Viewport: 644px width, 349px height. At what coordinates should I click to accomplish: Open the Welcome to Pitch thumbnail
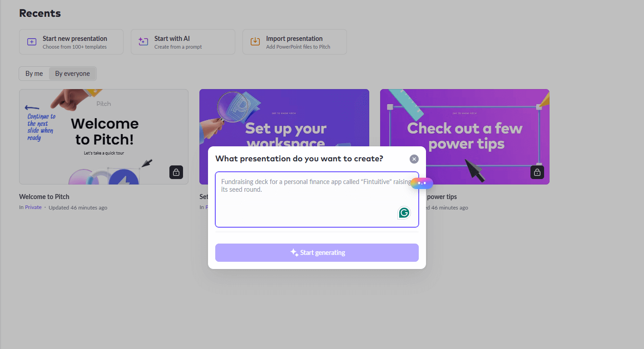coord(104,136)
